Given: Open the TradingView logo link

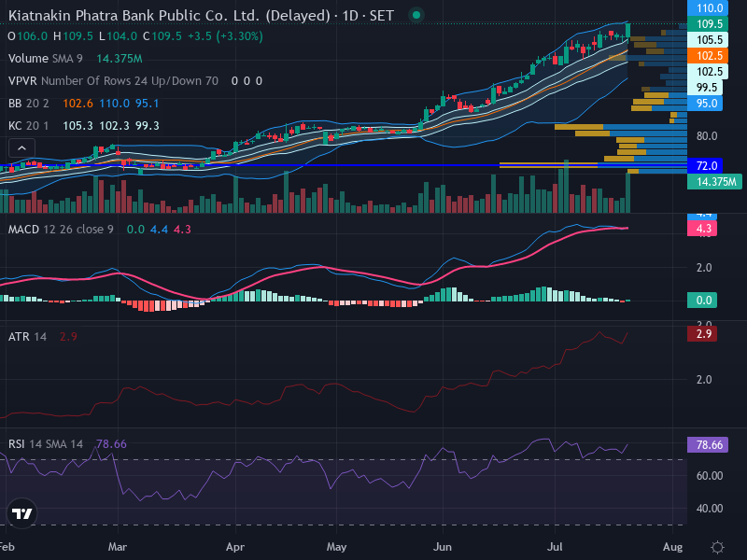Looking at the screenshot, I should click(21, 513).
